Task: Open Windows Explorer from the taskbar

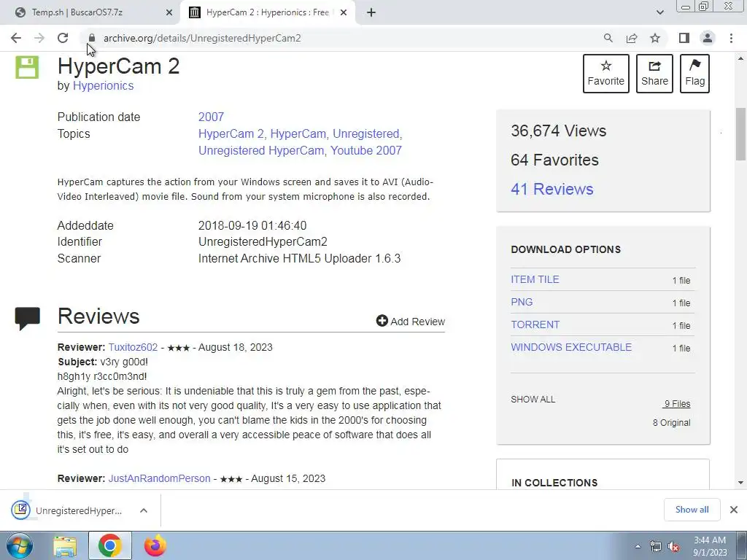Action: coord(65,546)
